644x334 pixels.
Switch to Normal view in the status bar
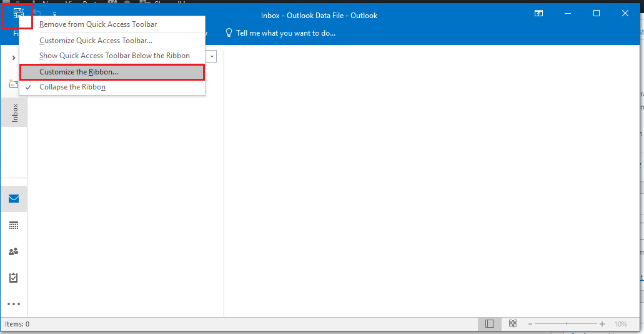coord(489,324)
